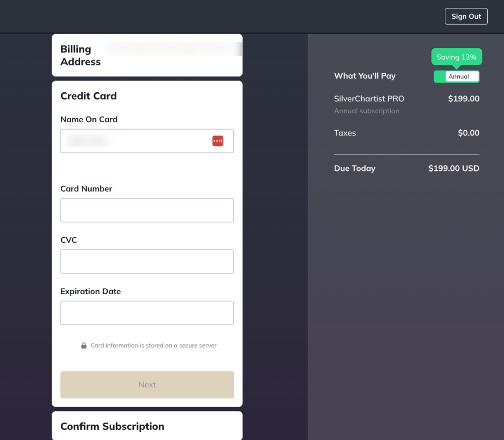The width and height of the screenshot is (504, 440).
Task: Focus the CVC input field
Action: 147,261
